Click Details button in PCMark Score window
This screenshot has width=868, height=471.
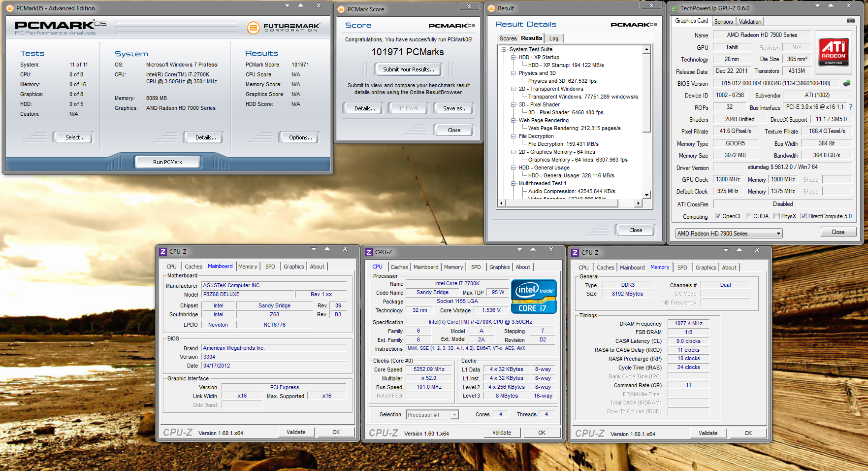coord(364,108)
